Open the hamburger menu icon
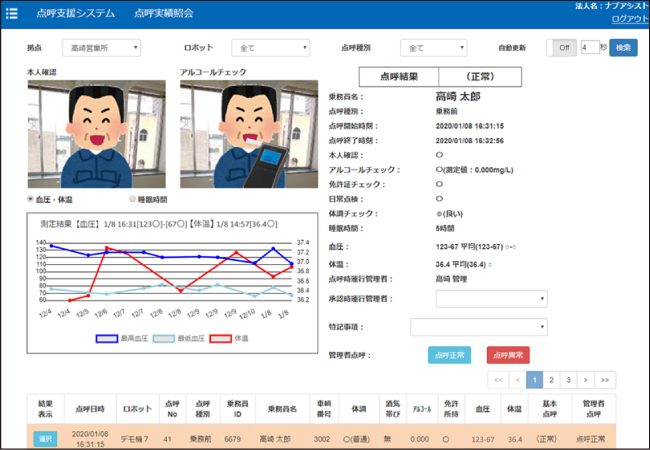 (x=12, y=13)
